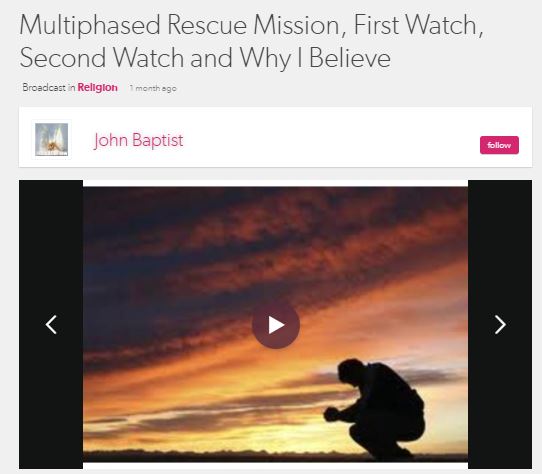Select the 'First Watch' words in the title
Viewport: 542px width, 474px height.
point(416,25)
